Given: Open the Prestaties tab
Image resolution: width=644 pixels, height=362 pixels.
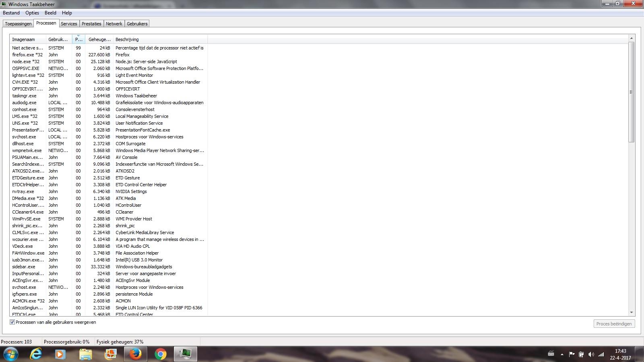Looking at the screenshot, I should pos(91,24).
